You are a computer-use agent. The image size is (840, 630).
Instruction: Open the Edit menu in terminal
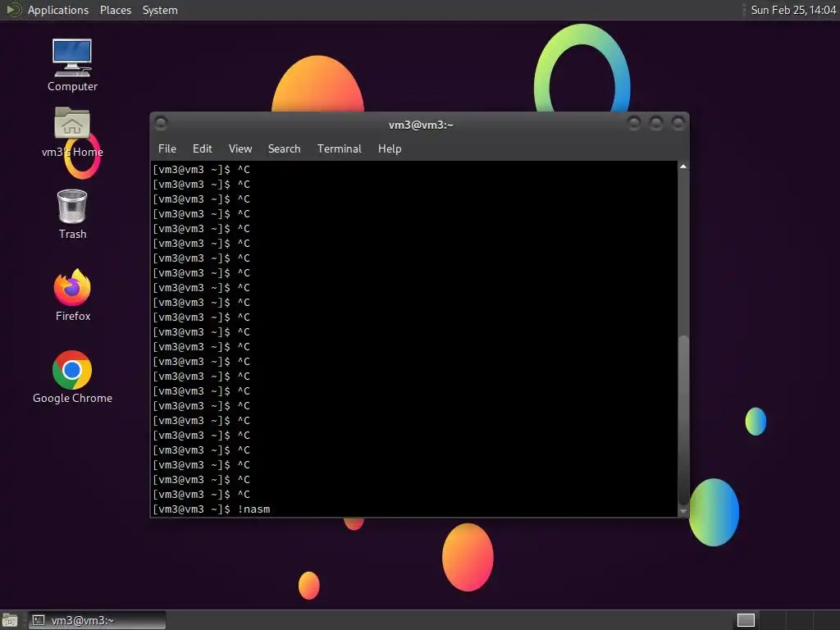point(202,149)
